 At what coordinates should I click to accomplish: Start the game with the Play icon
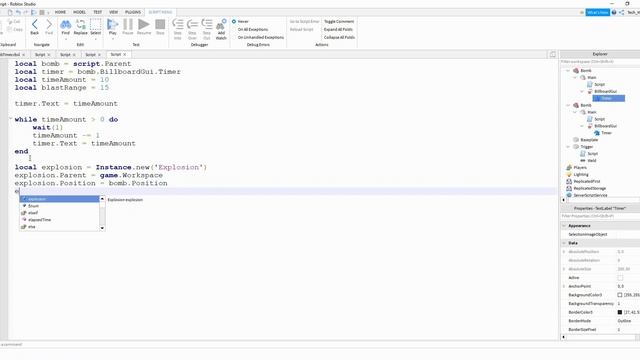pyautogui.click(x=112, y=24)
